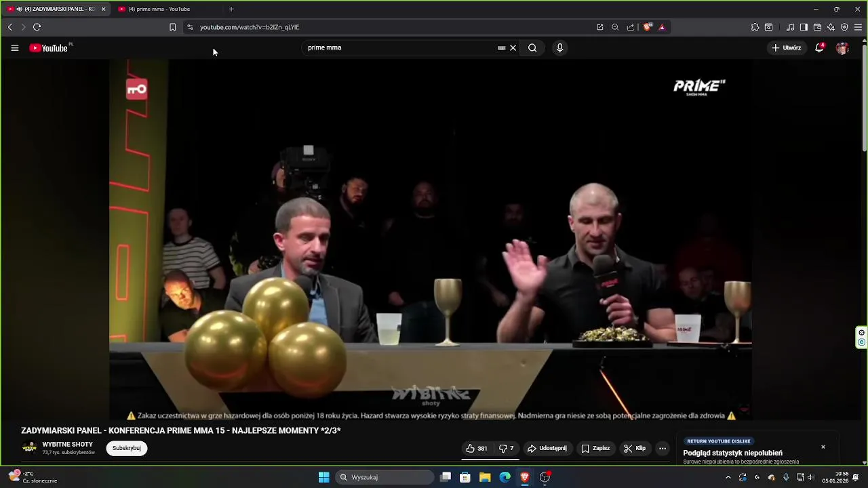Open the account avatar menu
868x488 pixels.
coord(842,48)
